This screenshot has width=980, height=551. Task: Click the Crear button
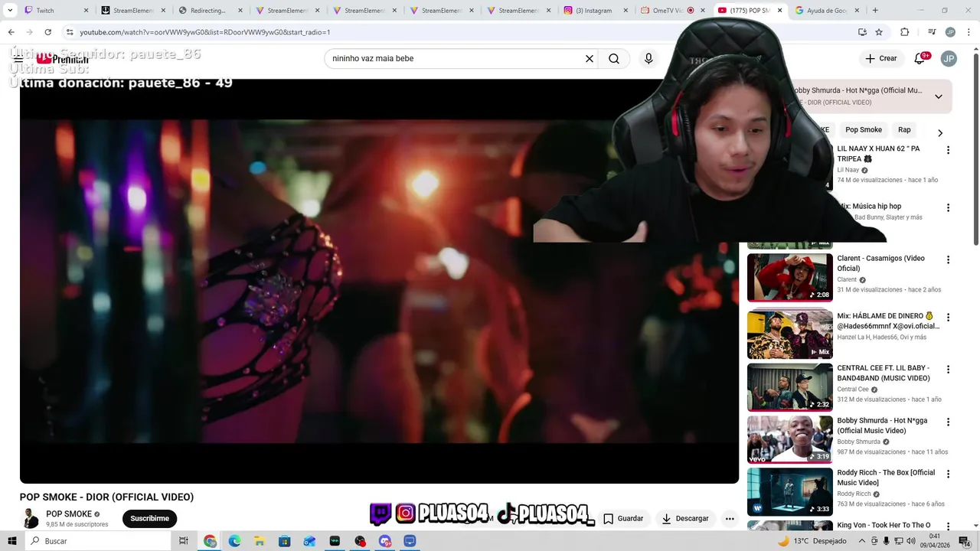(880, 59)
